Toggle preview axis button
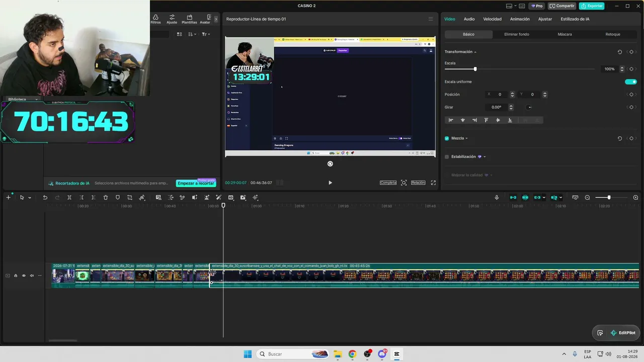The width and height of the screenshot is (644, 362). click(x=554, y=198)
